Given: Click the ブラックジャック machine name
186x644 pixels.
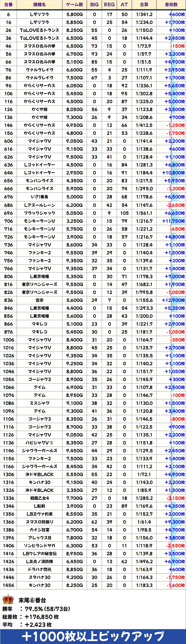Looking at the screenshot, I should click(40, 213).
